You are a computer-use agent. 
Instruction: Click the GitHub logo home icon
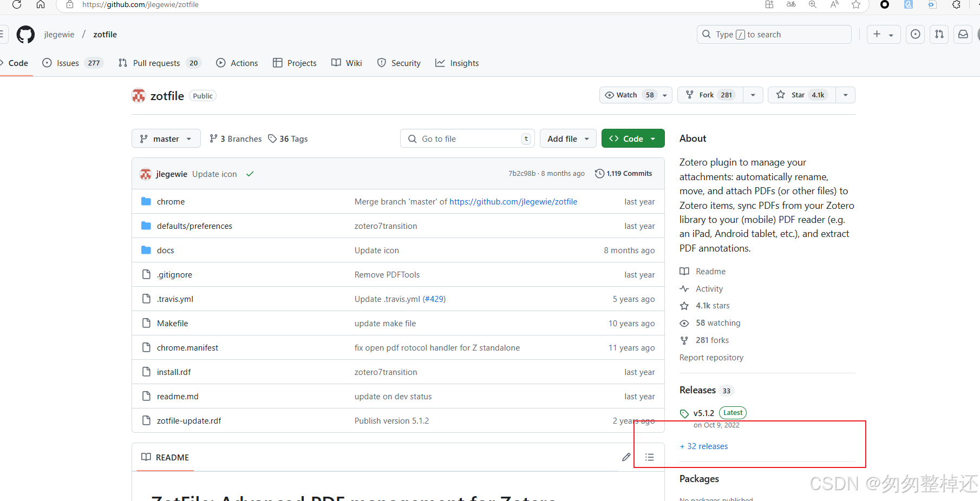click(x=25, y=35)
